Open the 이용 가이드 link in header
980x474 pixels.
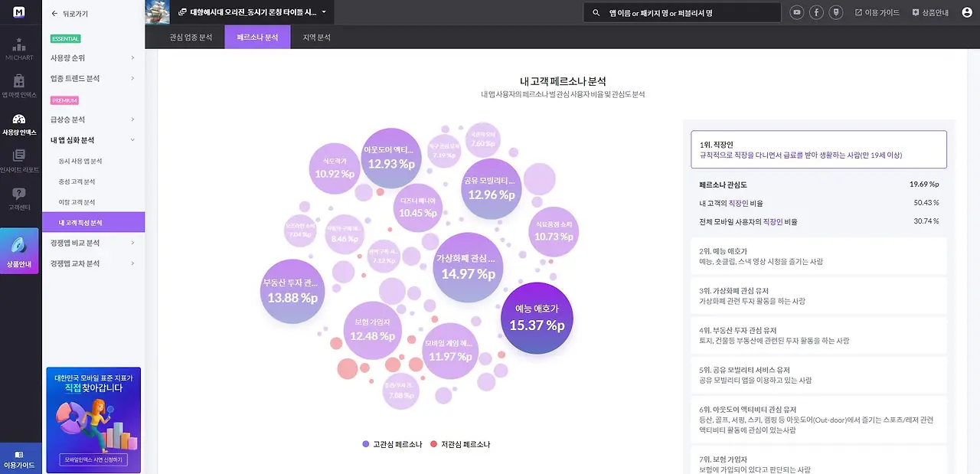[877, 13]
